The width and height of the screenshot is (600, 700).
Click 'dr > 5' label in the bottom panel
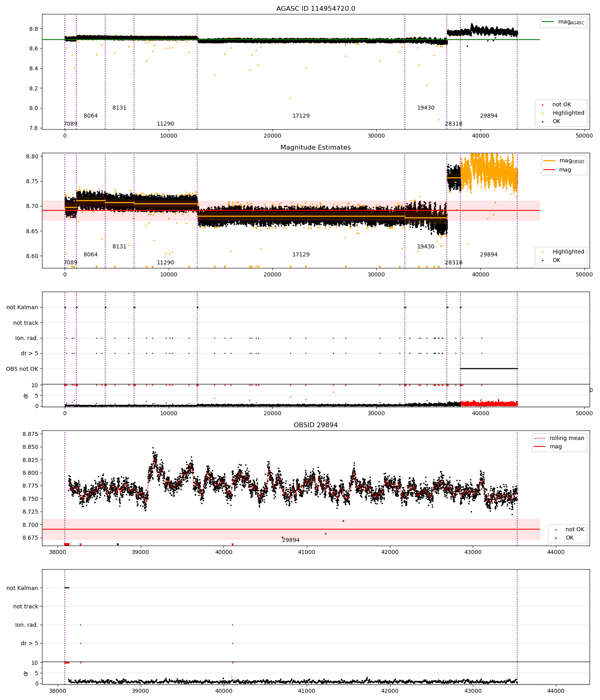tap(30, 643)
